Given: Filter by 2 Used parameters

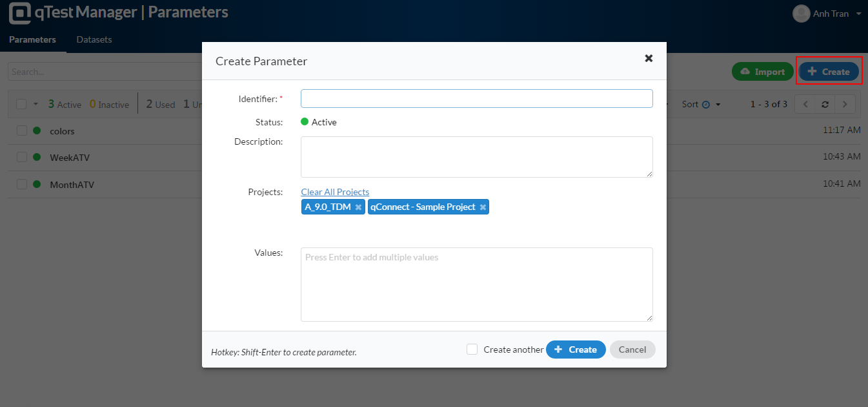Looking at the screenshot, I should coord(161,104).
